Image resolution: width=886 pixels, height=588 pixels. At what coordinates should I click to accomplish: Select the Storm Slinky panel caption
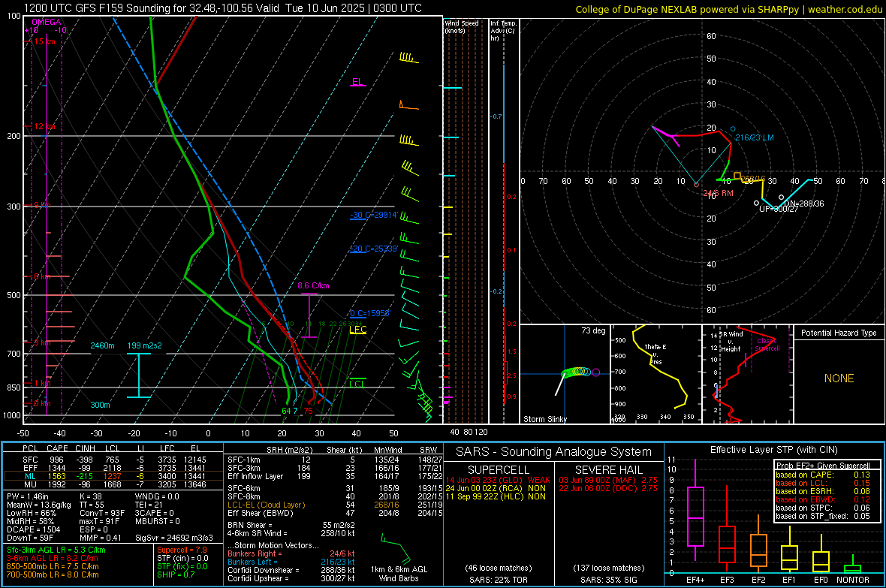[x=544, y=419]
